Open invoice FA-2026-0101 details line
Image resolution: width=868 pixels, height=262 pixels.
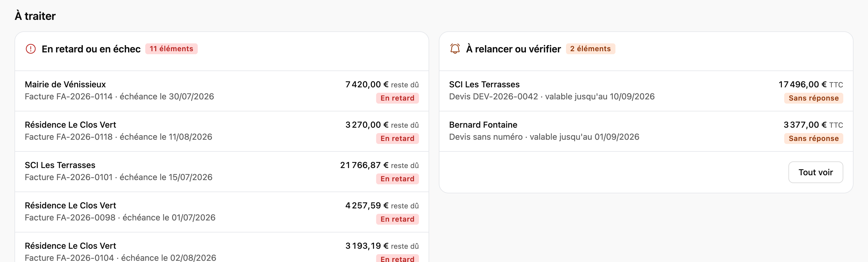tap(119, 177)
